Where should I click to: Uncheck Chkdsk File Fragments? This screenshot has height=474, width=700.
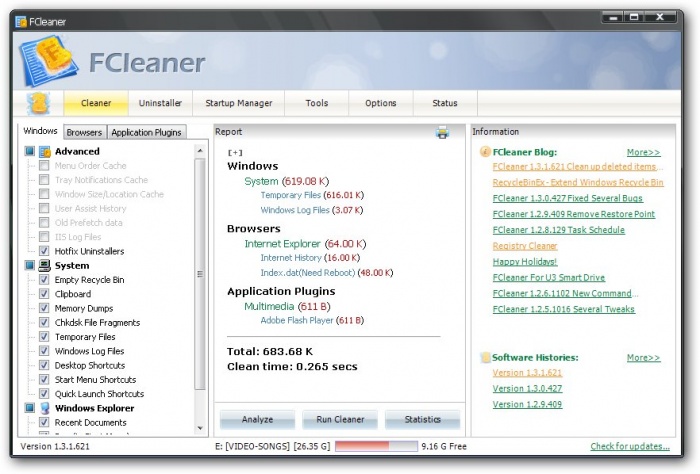44,322
